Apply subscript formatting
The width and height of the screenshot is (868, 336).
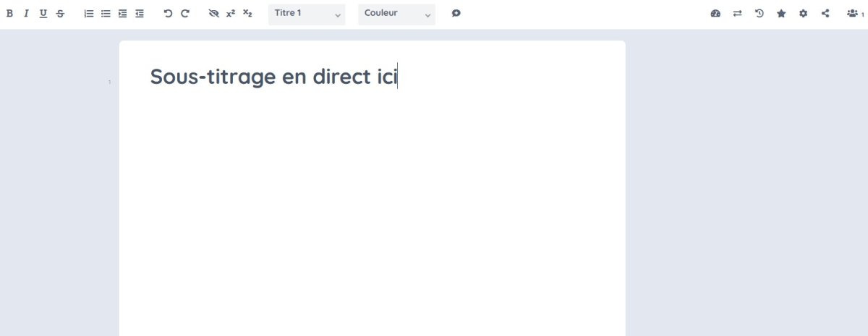[247, 14]
